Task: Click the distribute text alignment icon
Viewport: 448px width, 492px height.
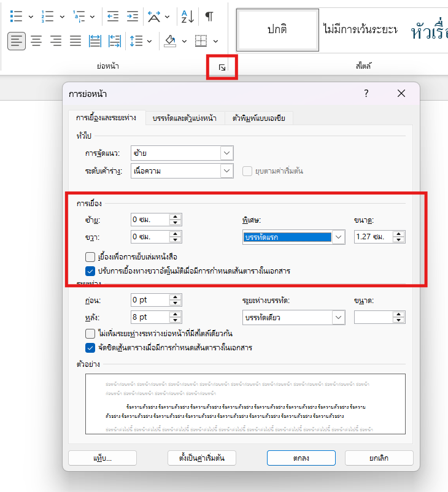Action: pyautogui.click(x=115, y=40)
